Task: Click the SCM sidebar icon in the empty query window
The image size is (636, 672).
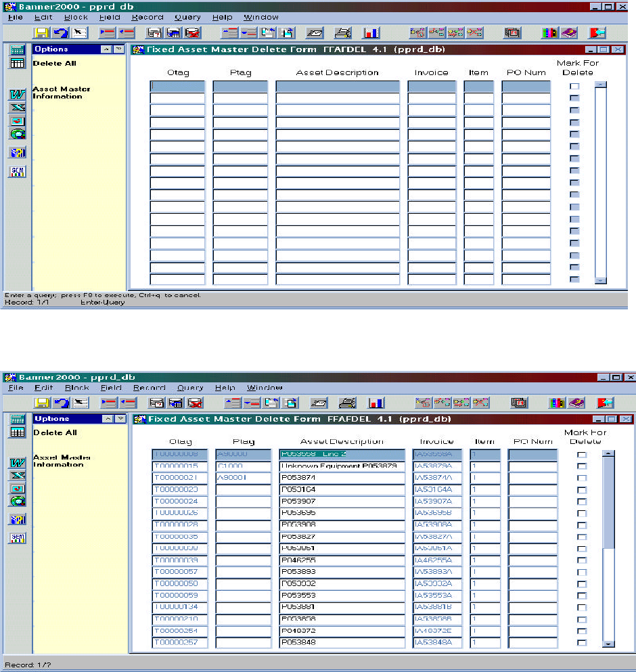Action: (18, 172)
